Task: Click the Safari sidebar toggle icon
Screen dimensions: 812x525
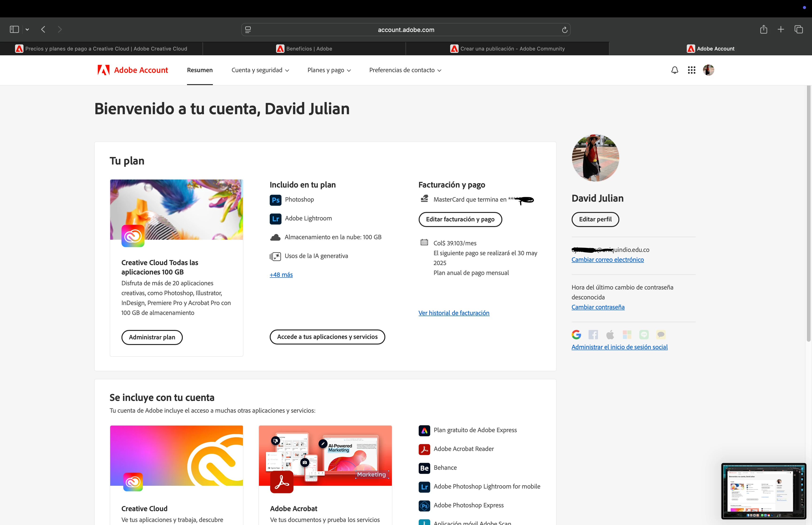Action: (x=14, y=30)
